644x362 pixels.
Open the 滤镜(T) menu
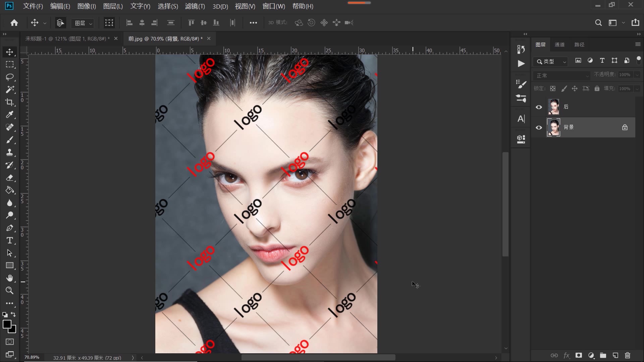195,6
